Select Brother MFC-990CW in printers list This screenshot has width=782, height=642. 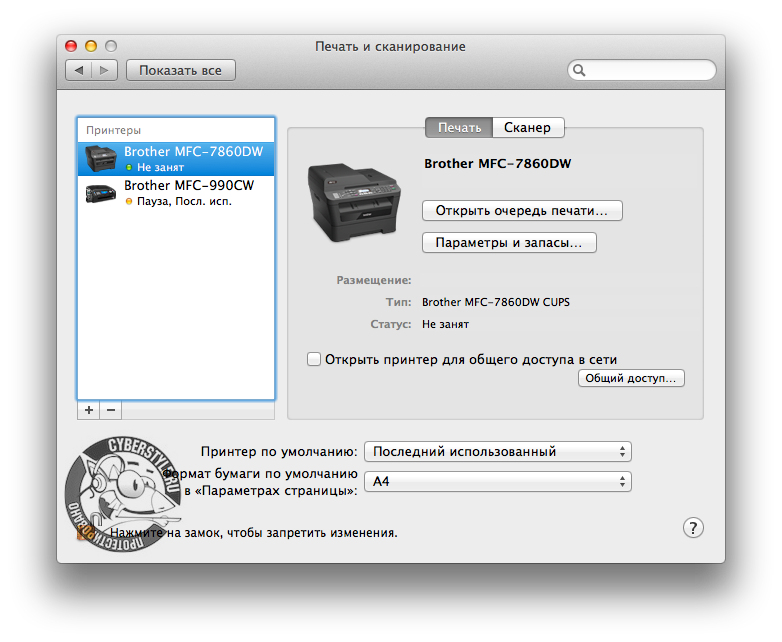tap(176, 193)
